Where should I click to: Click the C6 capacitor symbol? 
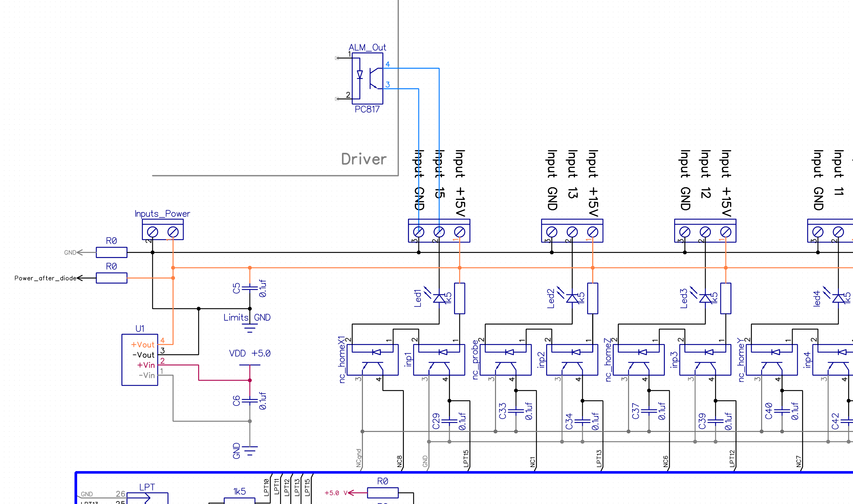(x=250, y=400)
